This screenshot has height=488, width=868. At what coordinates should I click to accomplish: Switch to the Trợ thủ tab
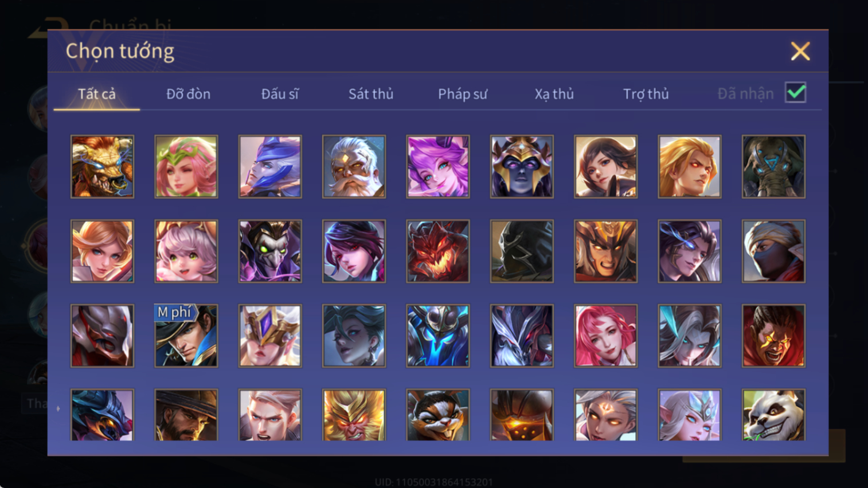[x=646, y=94]
